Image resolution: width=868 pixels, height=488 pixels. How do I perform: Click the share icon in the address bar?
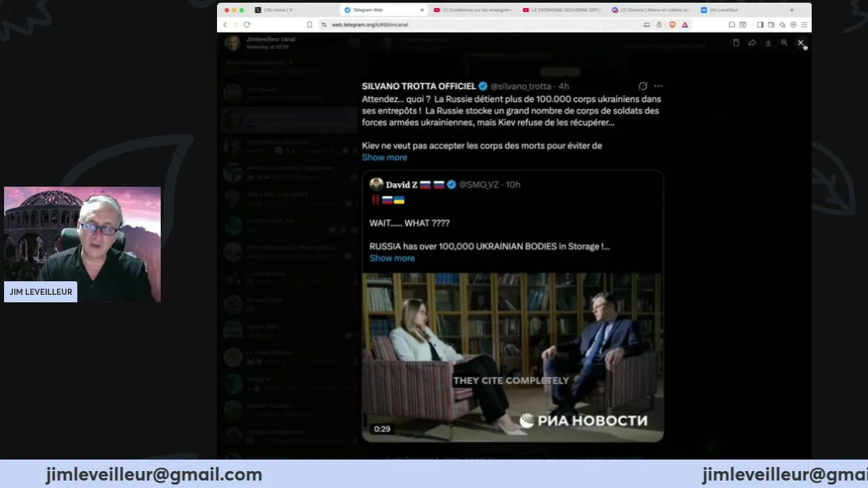coord(659,24)
